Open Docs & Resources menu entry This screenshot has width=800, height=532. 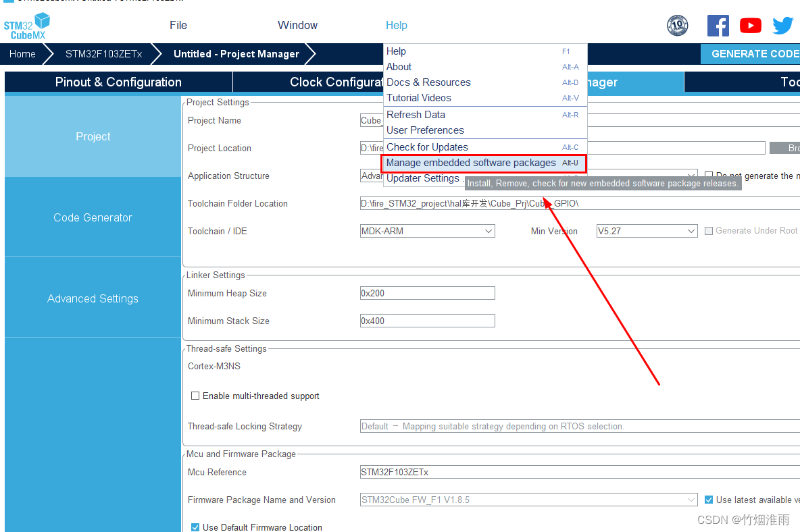point(484,82)
